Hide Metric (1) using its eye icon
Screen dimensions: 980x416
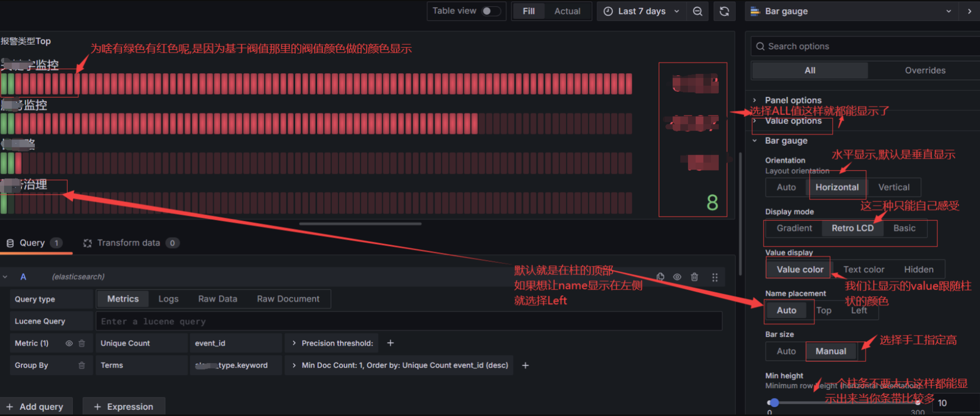point(69,343)
